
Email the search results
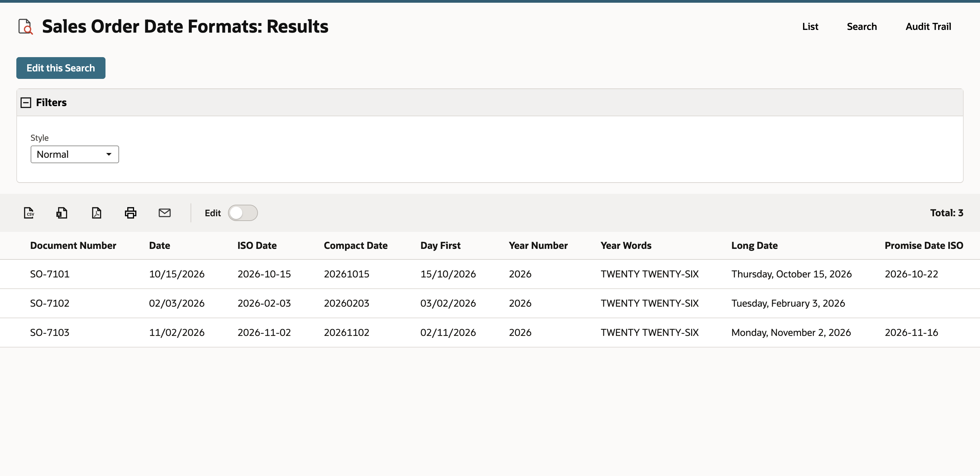point(165,213)
